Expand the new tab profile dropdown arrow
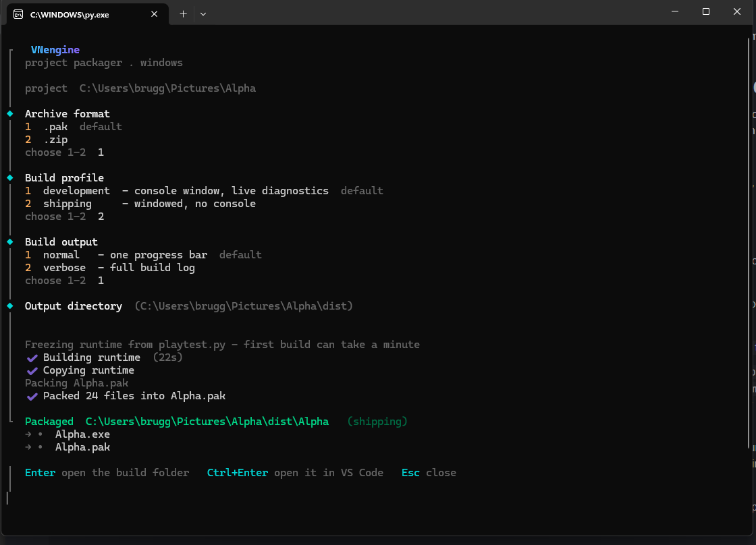The width and height of the screenshot is (756, 545). point(203,14)
